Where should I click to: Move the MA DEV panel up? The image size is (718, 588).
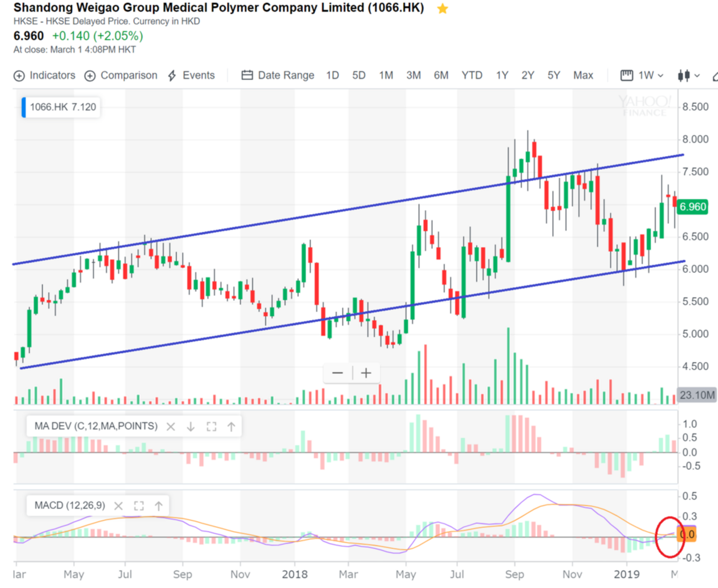(231, 426)
